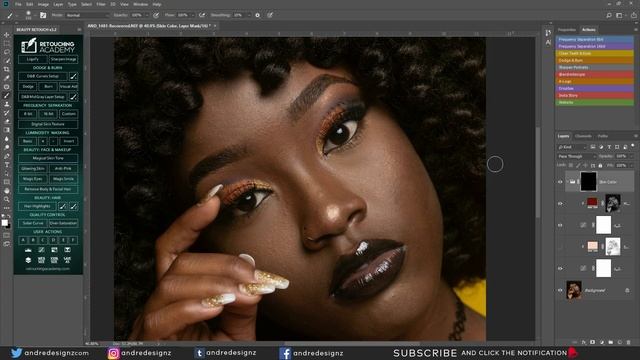Hide the lower white mask adjustment layer

point(560,268)
